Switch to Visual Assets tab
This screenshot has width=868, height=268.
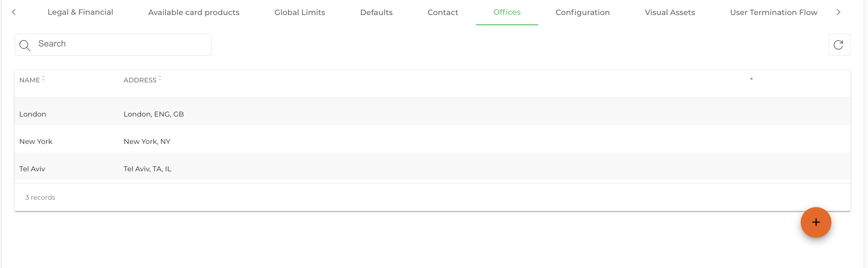pyautogui.click(x=670, y=12)
